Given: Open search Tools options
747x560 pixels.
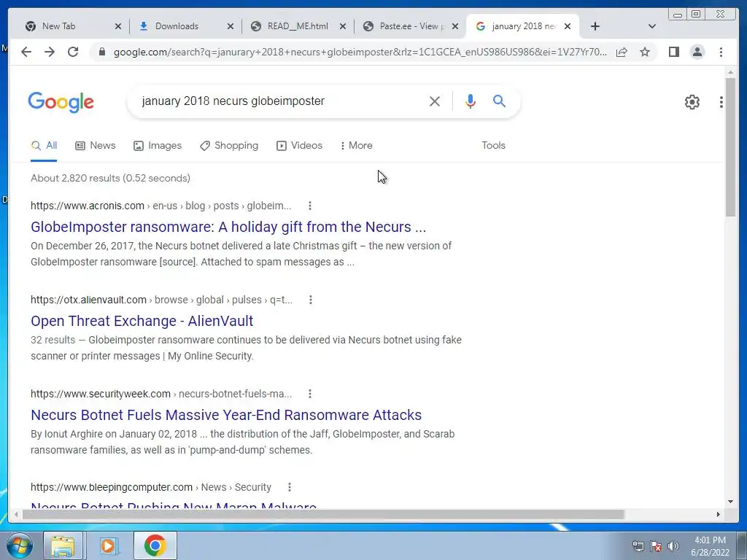Looking at the screenshot, I should pos(493,146).
